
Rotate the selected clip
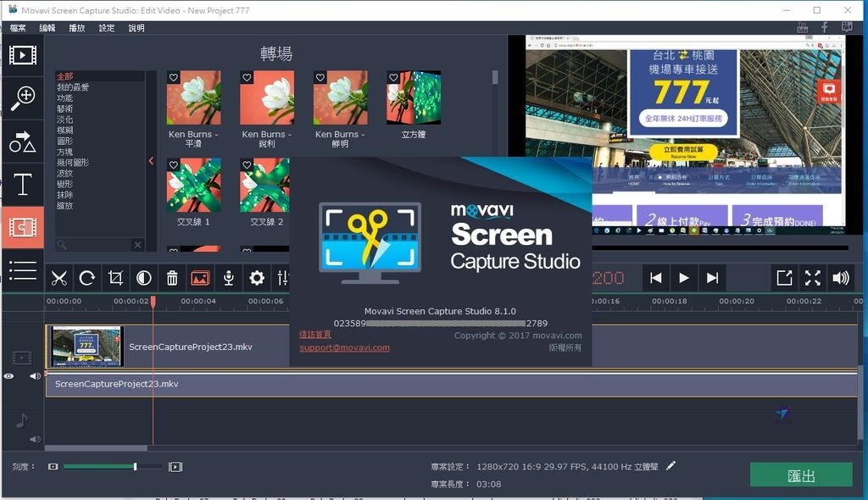[x=87, y=278]
